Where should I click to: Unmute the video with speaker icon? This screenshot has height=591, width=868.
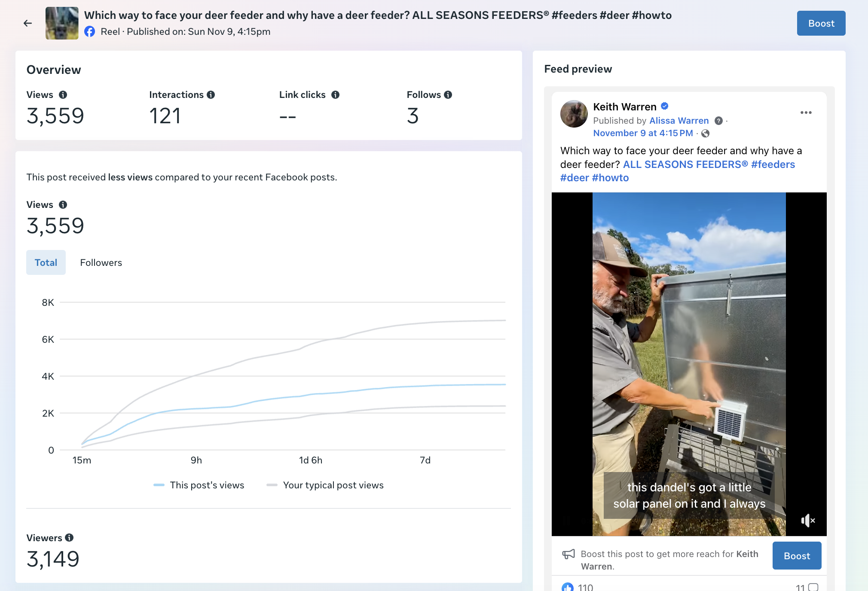pos(807,521)
